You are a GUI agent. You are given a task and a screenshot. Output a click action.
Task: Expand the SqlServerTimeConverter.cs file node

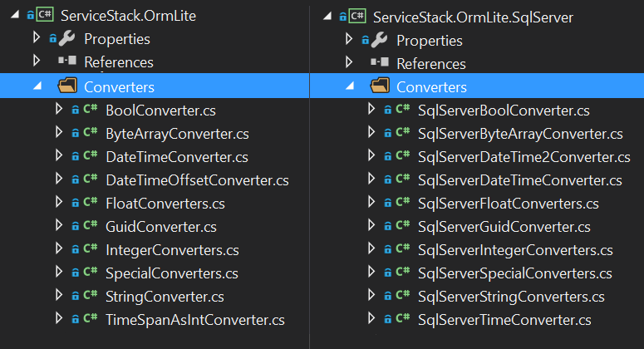coord(371,318)
